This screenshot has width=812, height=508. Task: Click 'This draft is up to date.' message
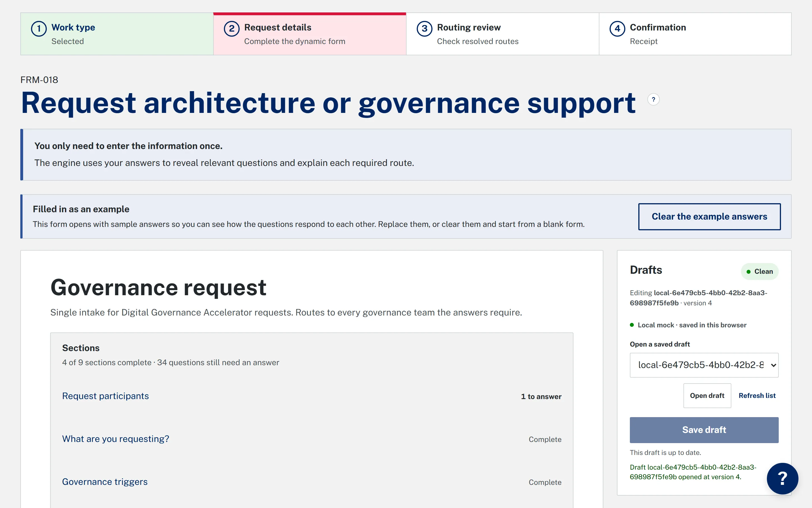(x=665, y=453)
